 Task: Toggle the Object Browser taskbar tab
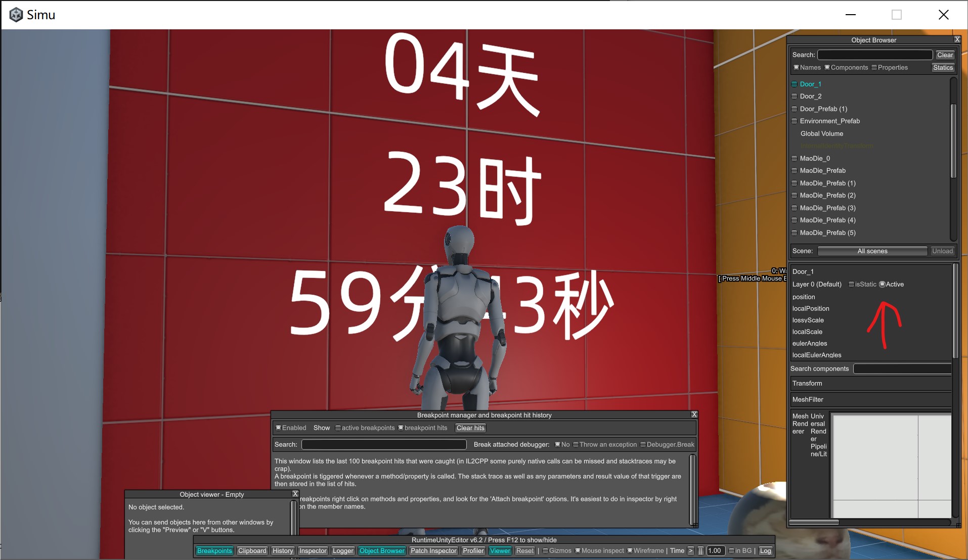point(382,550)
